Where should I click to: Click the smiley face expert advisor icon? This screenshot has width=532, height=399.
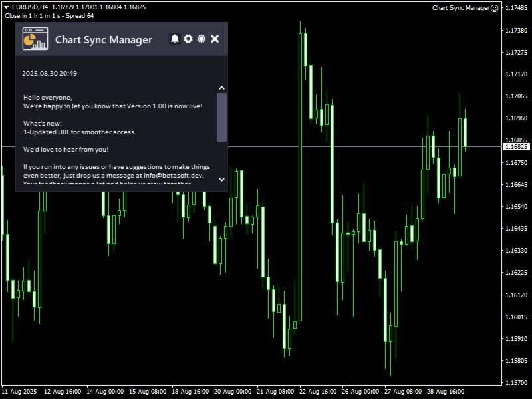coord(495,8)
